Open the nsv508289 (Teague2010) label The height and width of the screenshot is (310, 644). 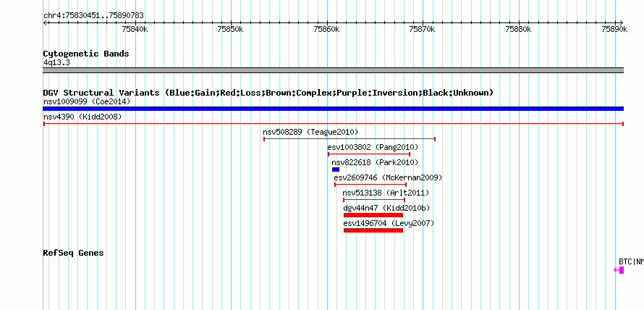310,132
